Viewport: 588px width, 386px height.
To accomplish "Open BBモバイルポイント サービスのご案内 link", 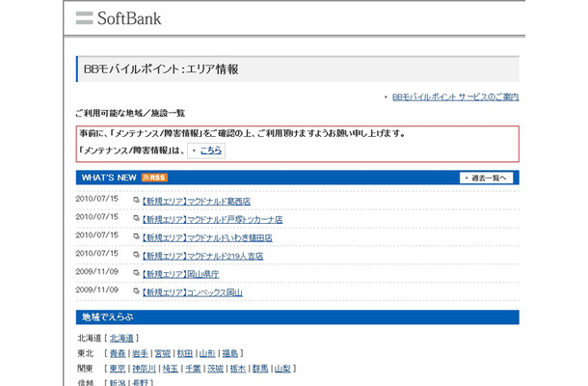I will 455,96.
